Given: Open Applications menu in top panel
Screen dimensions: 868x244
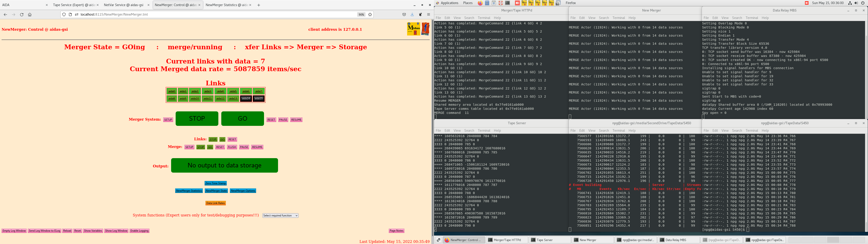Looking at the screenshot, I should pyautogui.click(x=450, y=3).
